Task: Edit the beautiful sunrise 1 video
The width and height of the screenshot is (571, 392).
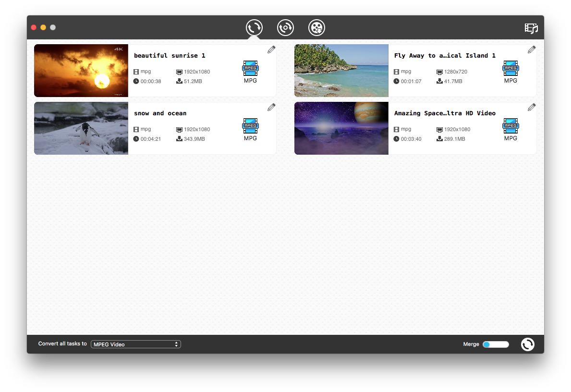Action: (x=271, y=49)
